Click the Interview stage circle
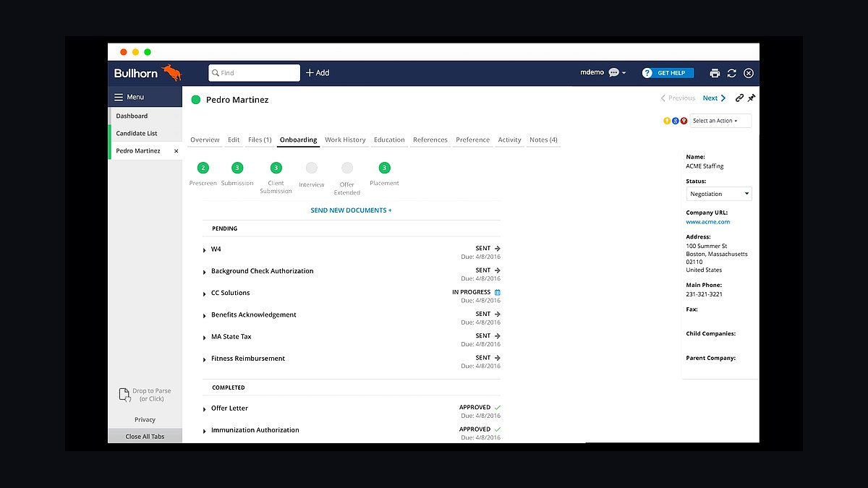 point(312,168)
